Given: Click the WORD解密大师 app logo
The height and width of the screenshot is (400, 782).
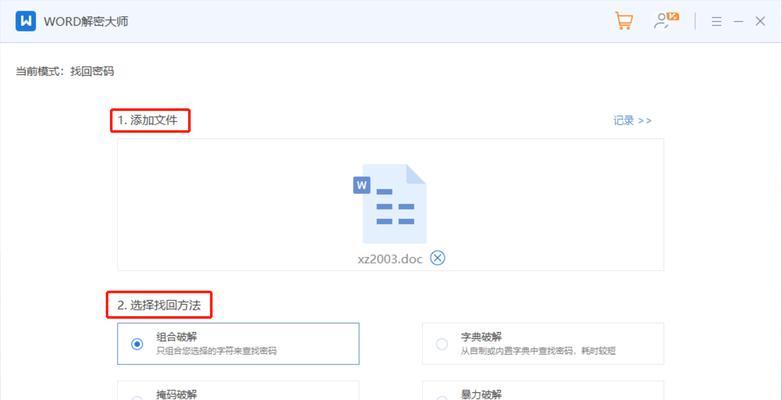Looking at the screenshot, I should click(25, 21).
